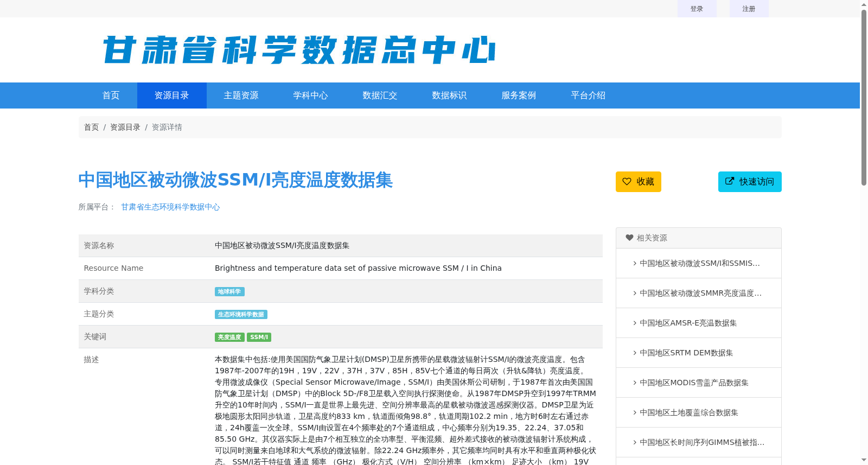This screenshot has width=868, height=465.
Task: Click the page title 中国地区被动微波SSM/I亮度温度数据集
Action: (235, 180)
